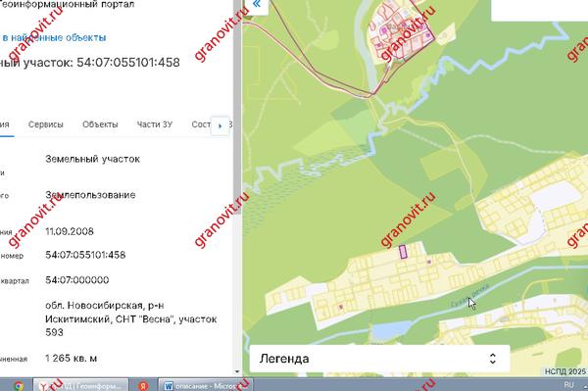This screenshot has width=588, height=391.
Task: Click the НСПД 2025 attribution on map
Action: click(x=565, y=371)
